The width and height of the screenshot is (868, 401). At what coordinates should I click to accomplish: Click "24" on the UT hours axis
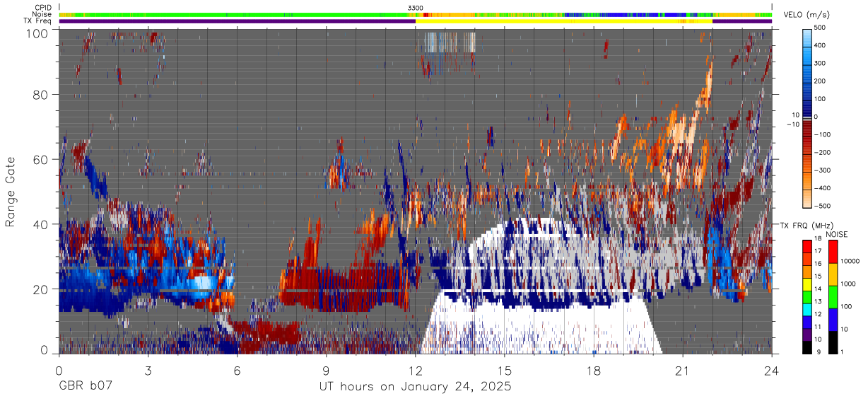click(772, 371)
